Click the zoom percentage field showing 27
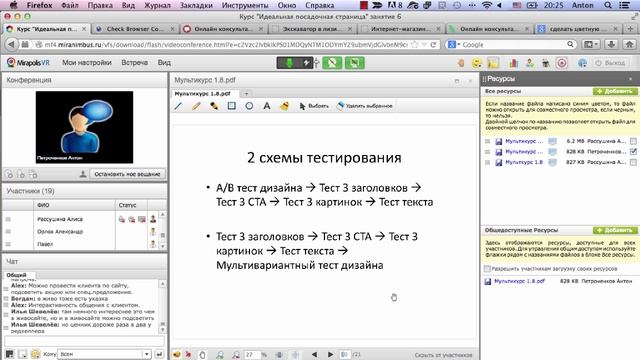Screen dimensions: 640x360 252,354
